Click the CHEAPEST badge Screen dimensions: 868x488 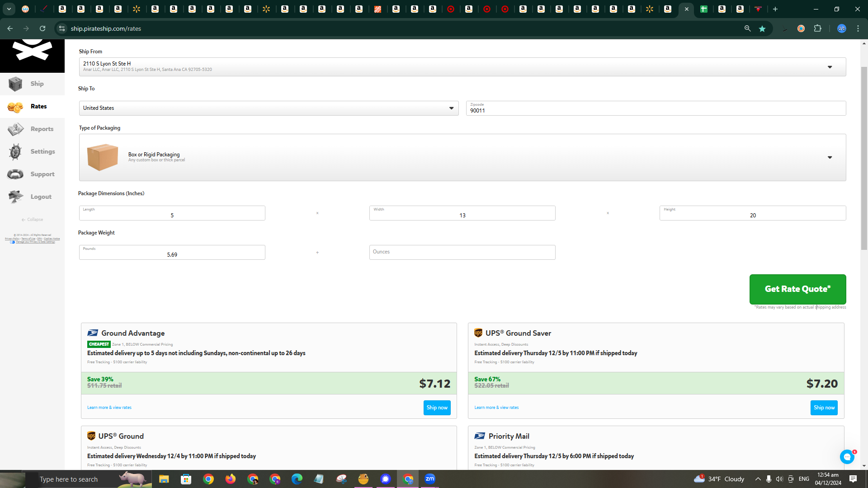coord(99,344)
